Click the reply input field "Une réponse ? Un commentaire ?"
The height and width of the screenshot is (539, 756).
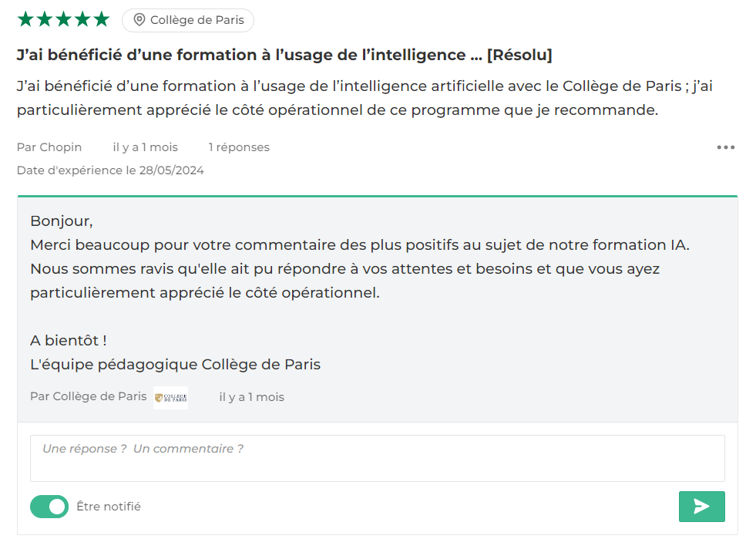pyautogui.click(x=378, y=457)
